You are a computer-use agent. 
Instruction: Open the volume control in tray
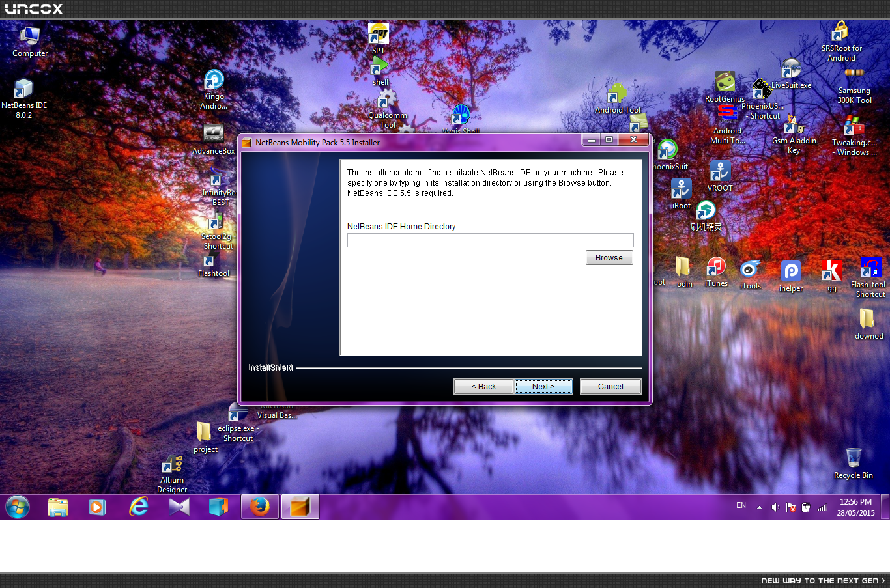tap(775, 507)
